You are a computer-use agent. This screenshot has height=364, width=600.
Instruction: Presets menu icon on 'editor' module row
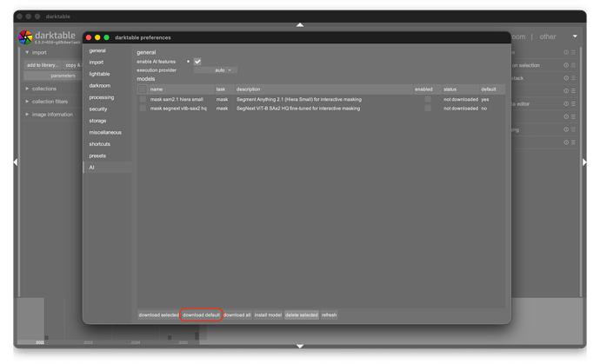click(x=573, y=103)
